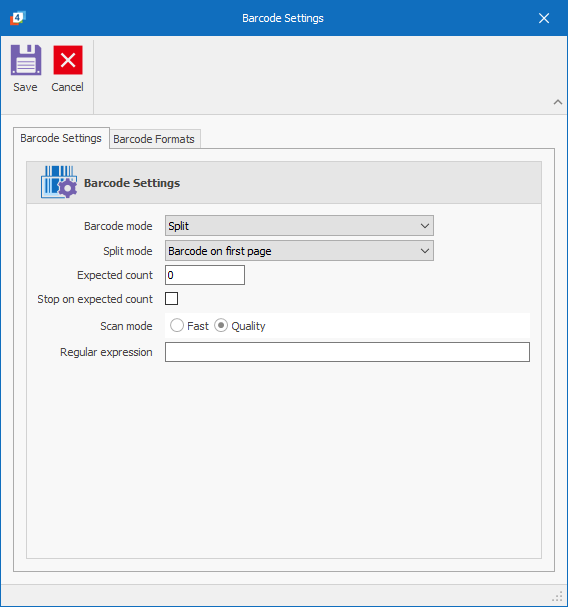Click the barcode gear header icon
The width and height of the screenshot is (568, 607).
59,182
